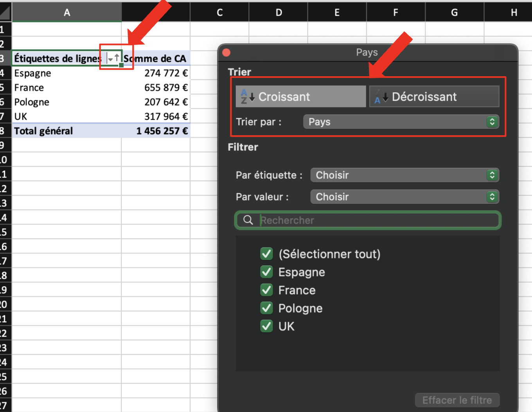532x412 pixels.
Task: Select column D header
Action: tap(279, 13)
